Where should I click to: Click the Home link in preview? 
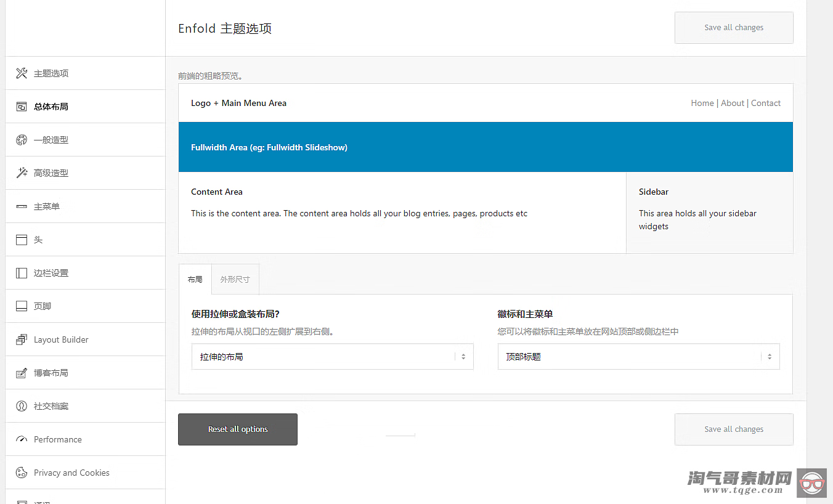(x=702, y=103)
